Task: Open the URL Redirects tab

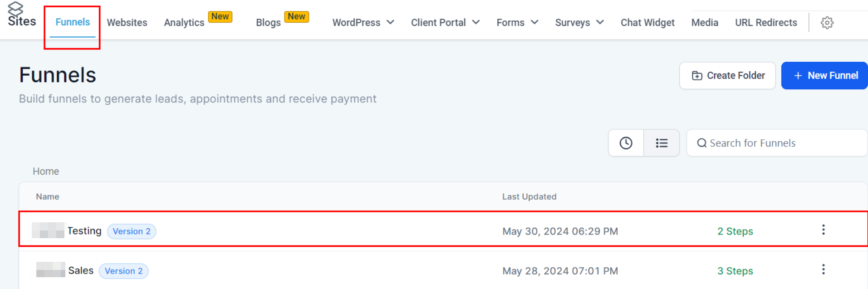Action: (766, 22)
